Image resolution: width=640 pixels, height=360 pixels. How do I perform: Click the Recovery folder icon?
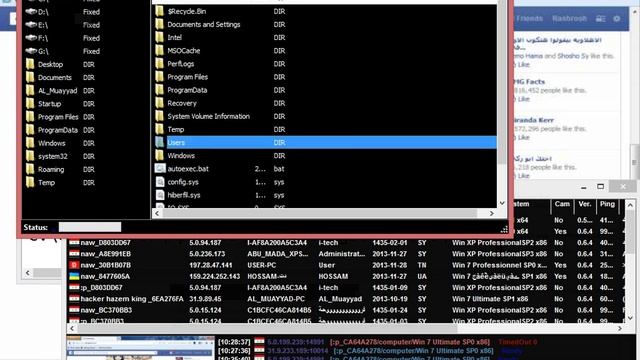click(160, 103)
